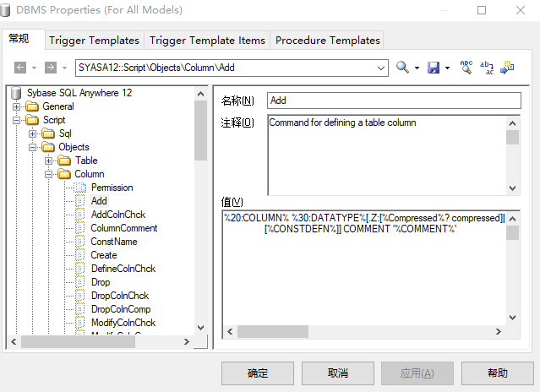The image size is (540, 392).
Task: Click the DropColnChck item icon
Action: point(80,296)
